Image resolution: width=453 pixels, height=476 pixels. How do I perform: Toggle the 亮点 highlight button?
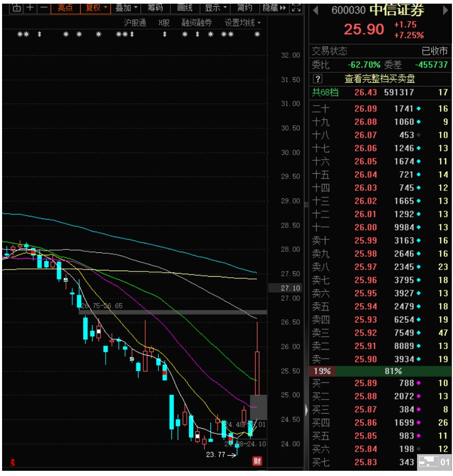65,8
